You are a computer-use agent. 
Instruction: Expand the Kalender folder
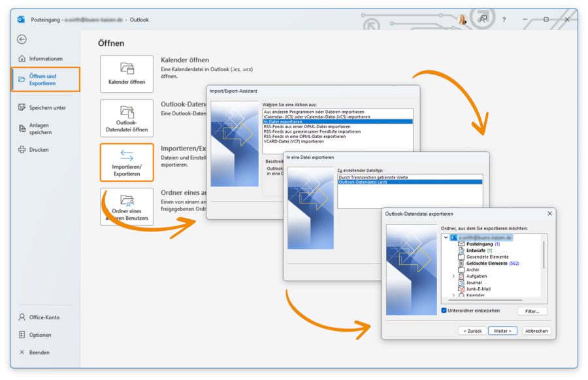click(453, 295)
